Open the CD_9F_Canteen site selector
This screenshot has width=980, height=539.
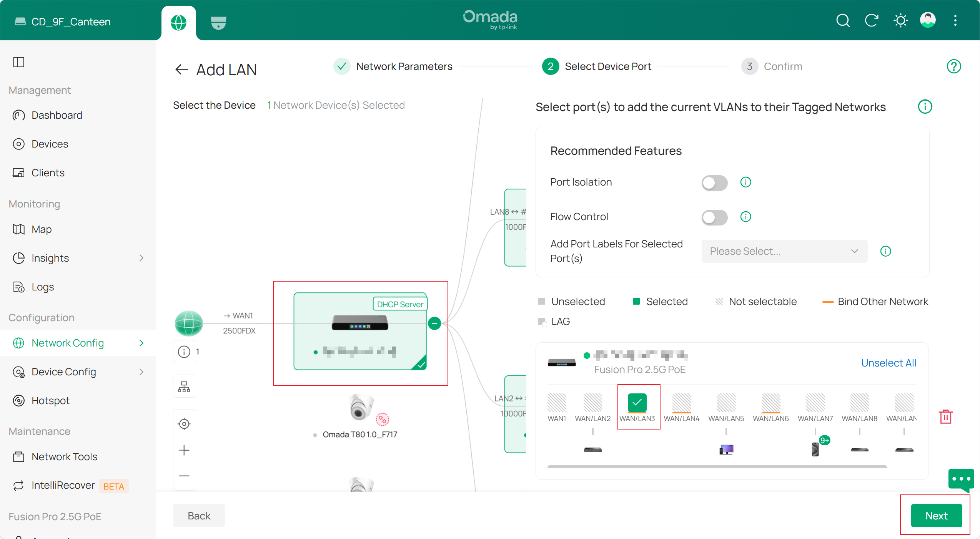pyautogui.click(x=63, y=22)
